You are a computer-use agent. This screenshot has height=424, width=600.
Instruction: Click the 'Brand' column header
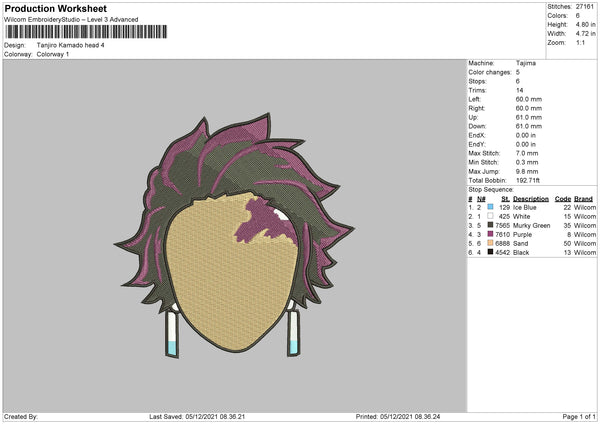pyautogui.click(x=584, y=199)
